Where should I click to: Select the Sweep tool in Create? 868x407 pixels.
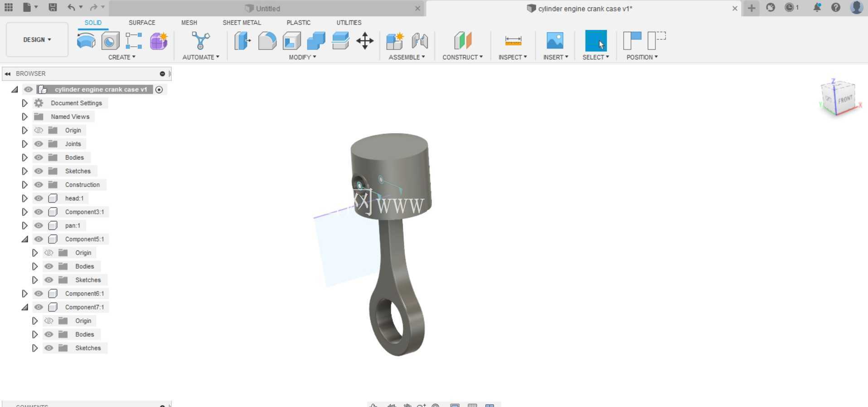pyautogui.click(x=86, y=41)
